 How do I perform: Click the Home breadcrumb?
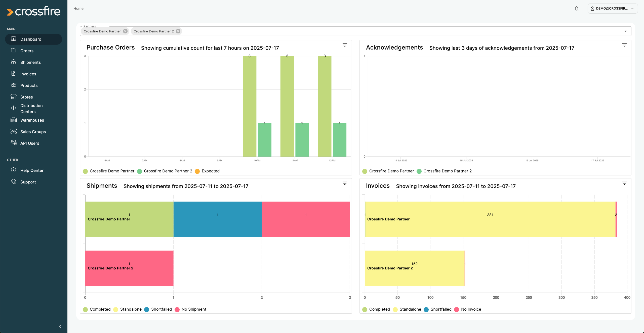78,9
